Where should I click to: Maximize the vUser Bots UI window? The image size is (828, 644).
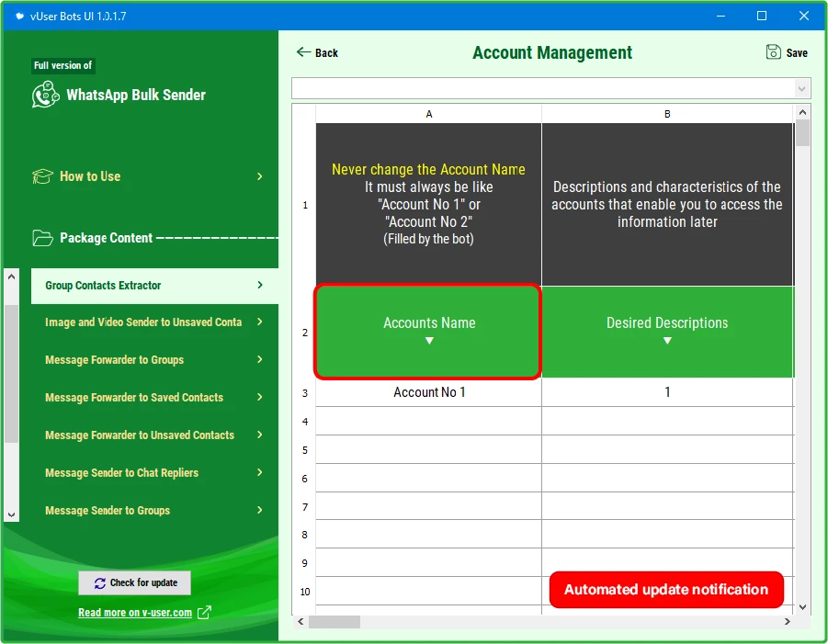[762, 16]
